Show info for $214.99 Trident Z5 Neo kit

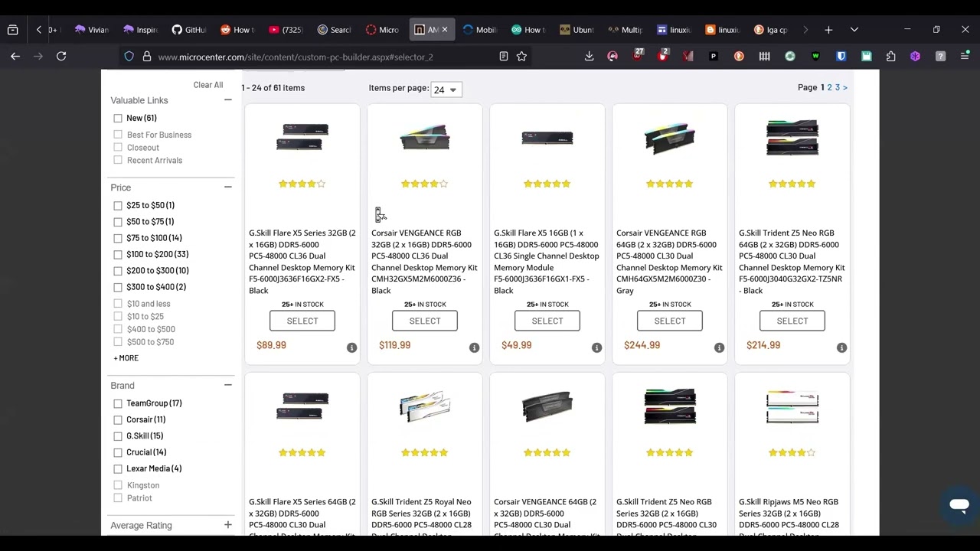coord(841,347)
